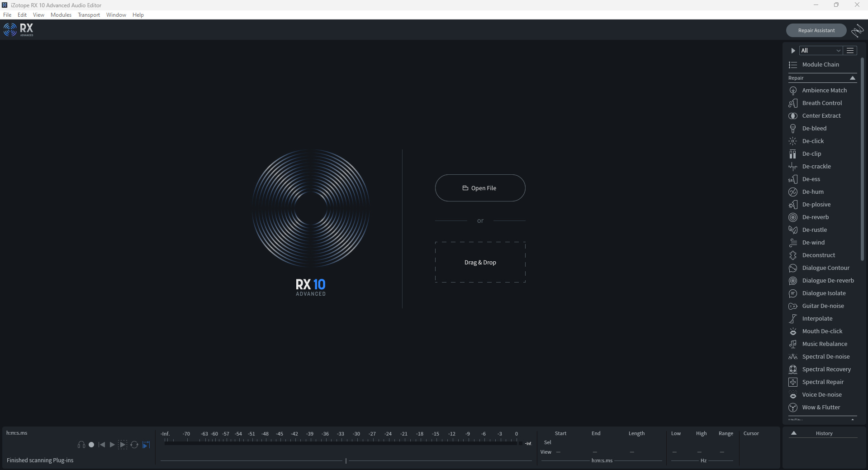Select the De-wind module icon
868x470 pixels.
(793, 243)
